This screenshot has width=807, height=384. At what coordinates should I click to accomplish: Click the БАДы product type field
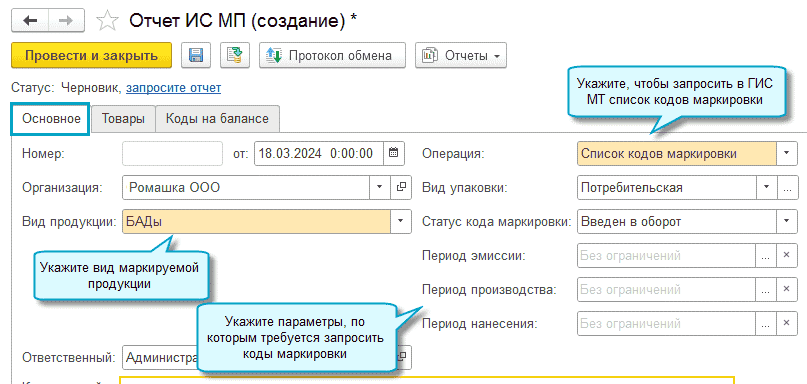(256, 221)
